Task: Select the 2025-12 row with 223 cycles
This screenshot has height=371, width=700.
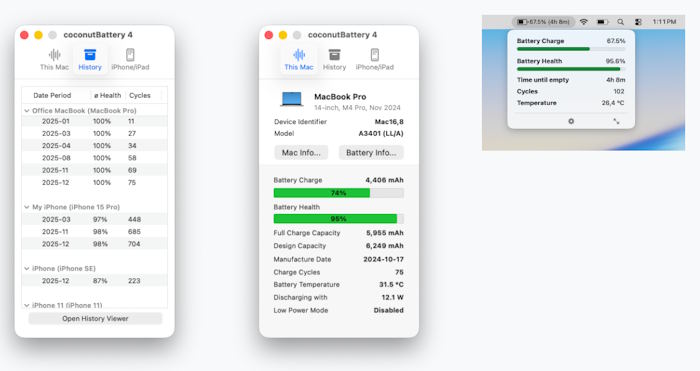Action: [x=95, y=281]
